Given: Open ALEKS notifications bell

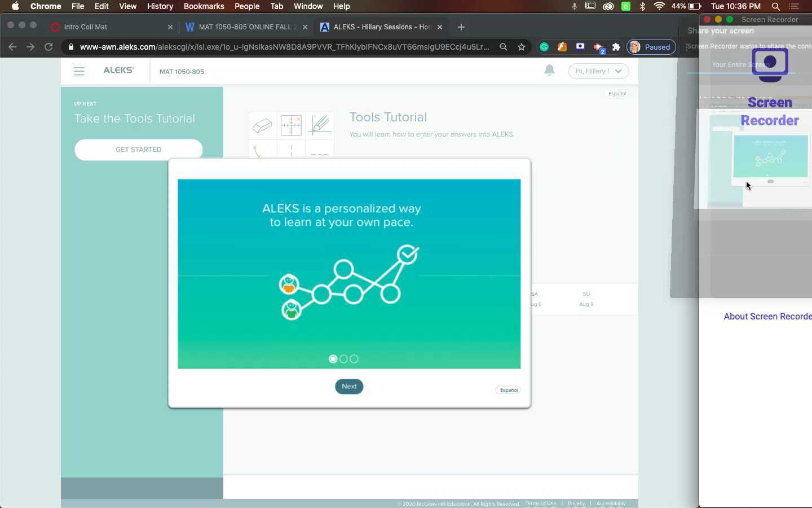Looking at the screenshot, I should (549, 69).
